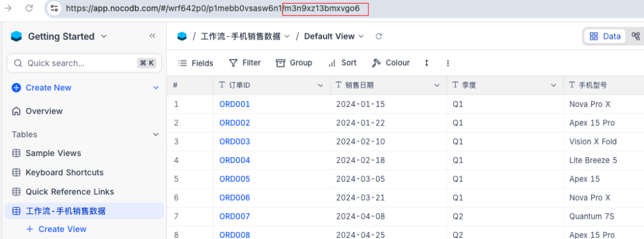Click the home icon next to Overview

pyautogui.click(x=17, y=111)
